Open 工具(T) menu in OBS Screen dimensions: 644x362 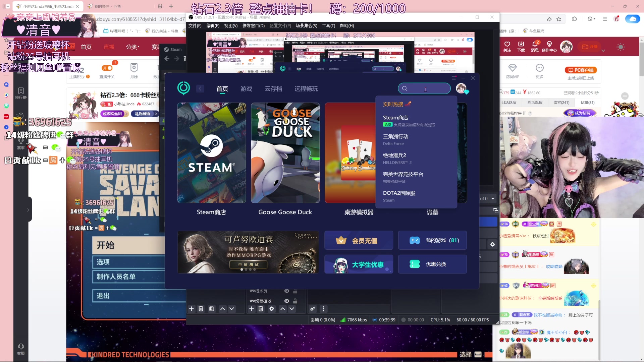328,26
